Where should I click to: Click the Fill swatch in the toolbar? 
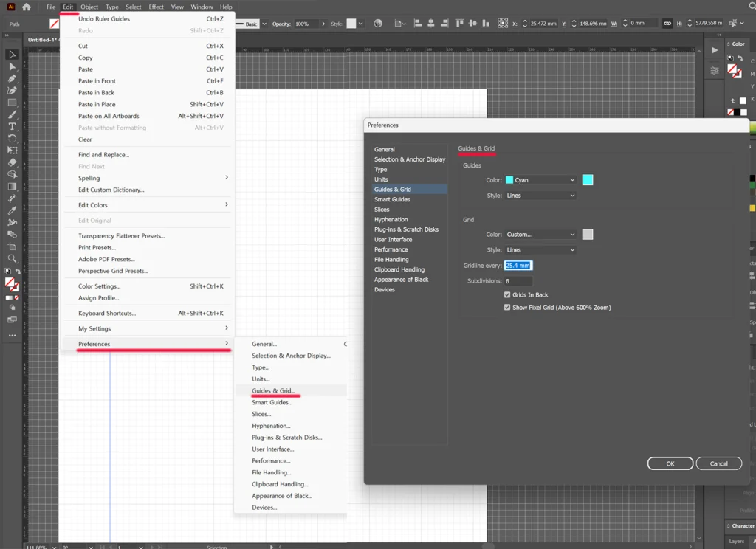(x=9, y=283)
